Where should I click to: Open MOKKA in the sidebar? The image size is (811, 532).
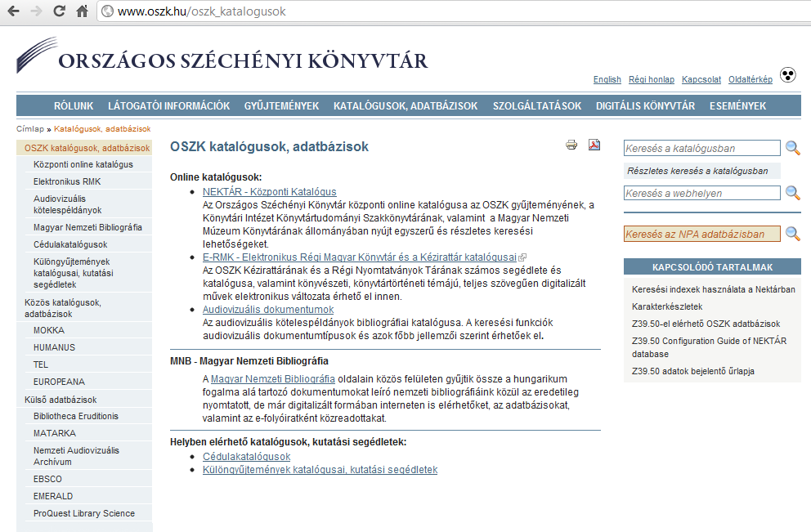pos(49,330)
